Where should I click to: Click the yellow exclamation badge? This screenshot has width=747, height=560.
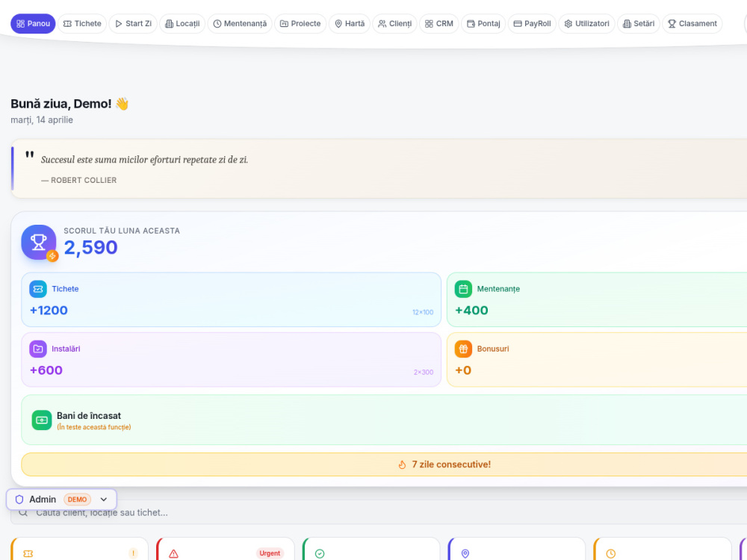pyautogui.click(x=134, y=553)
